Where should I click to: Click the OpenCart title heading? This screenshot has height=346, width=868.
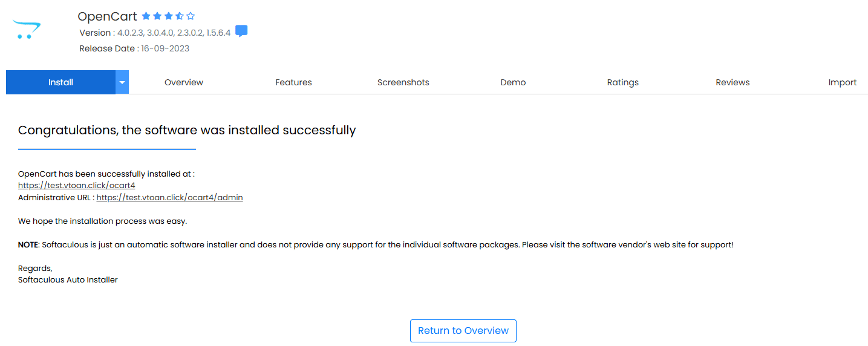[108, 16]
